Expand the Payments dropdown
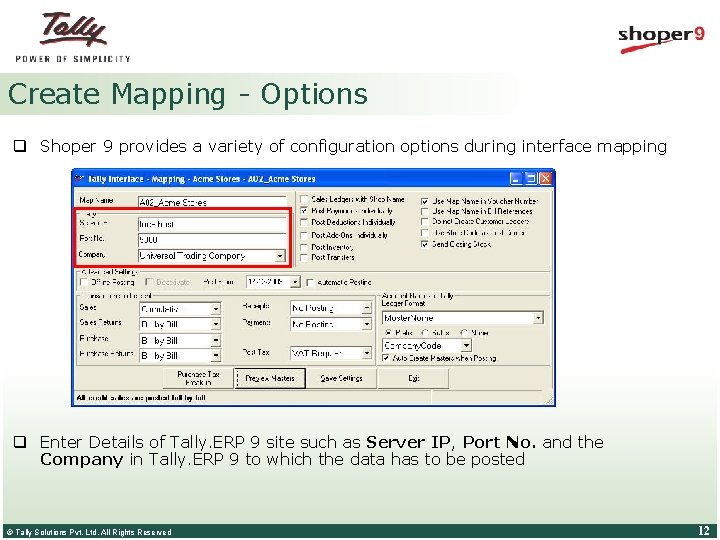 click(x=366, y=324)
